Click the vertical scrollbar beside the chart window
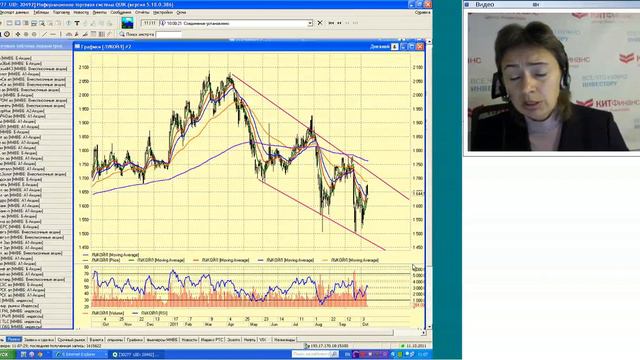The image size is (640, 360). (429, 184)
